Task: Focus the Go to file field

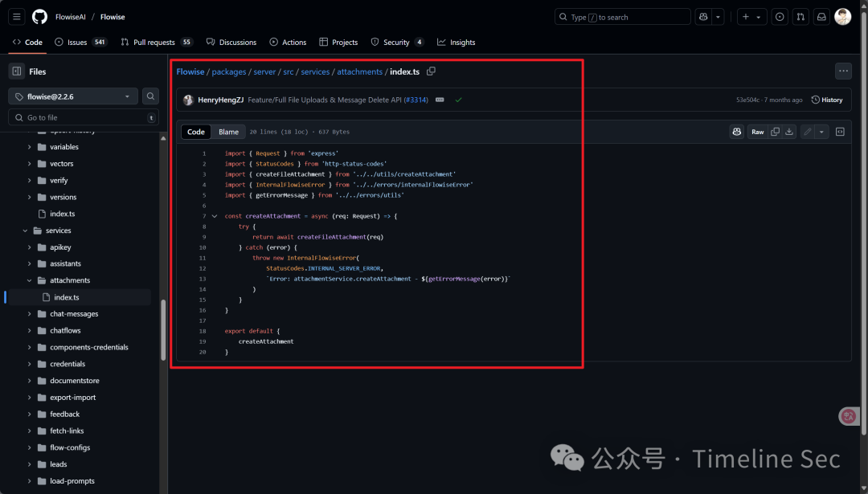Action: 84,117
